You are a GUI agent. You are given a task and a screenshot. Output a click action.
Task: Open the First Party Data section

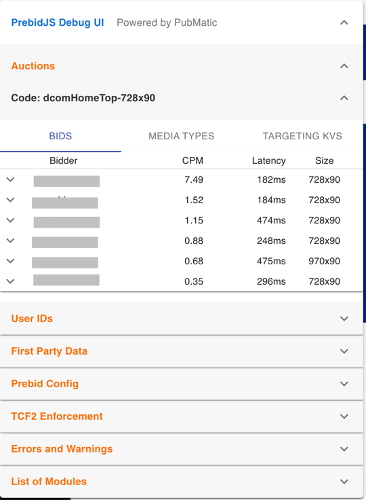point(181,351)
